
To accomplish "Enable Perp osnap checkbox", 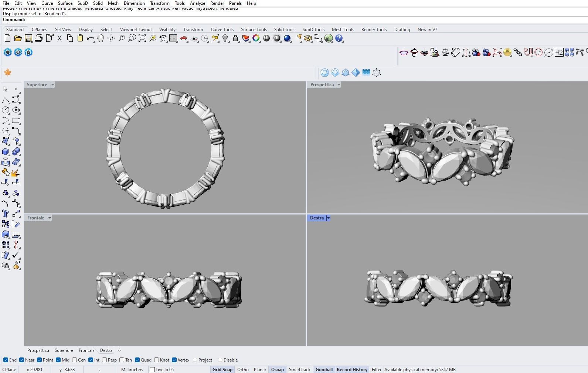I will pos(105,360).
